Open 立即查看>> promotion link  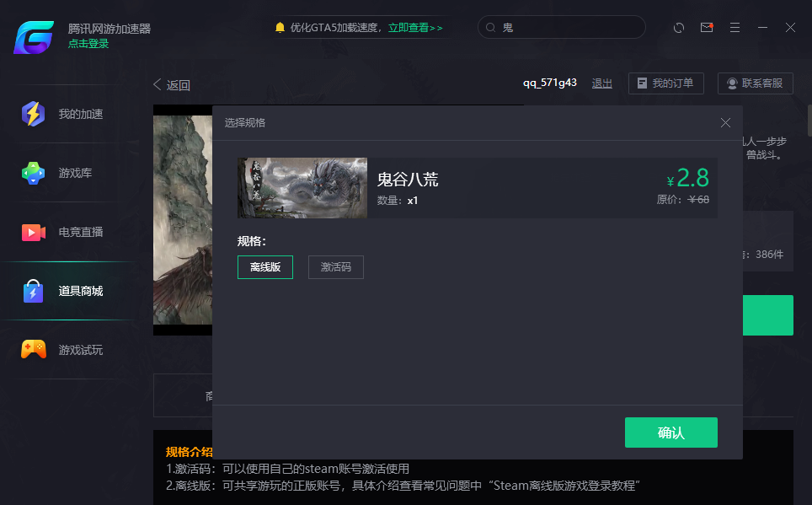(x=416, y=28)
